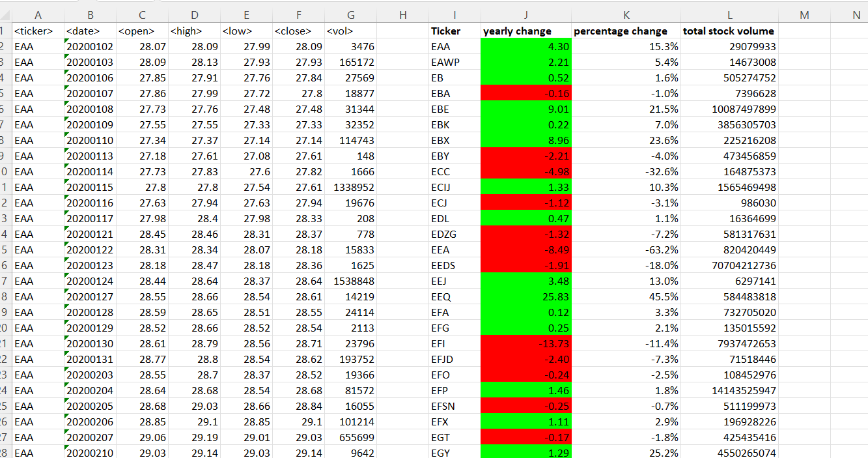This screenshot has width=868, height=458.
Task: Select the <ticker> header cell
Action: point(38,30)
